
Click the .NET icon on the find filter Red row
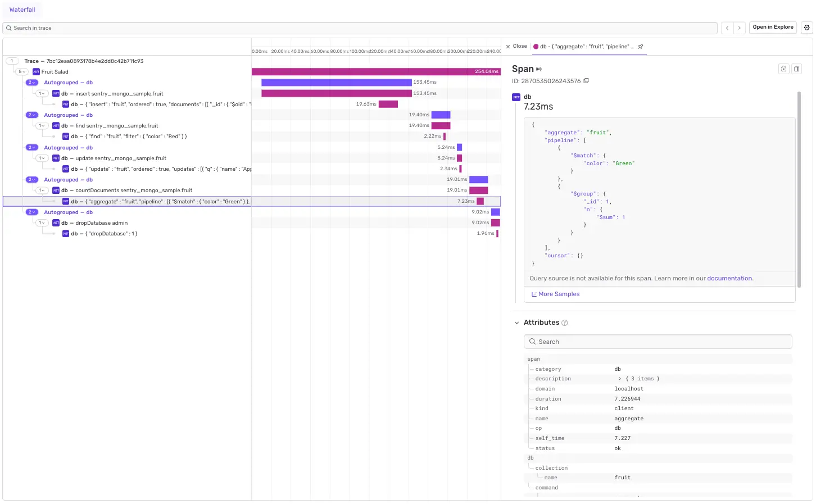pos(66,137)
